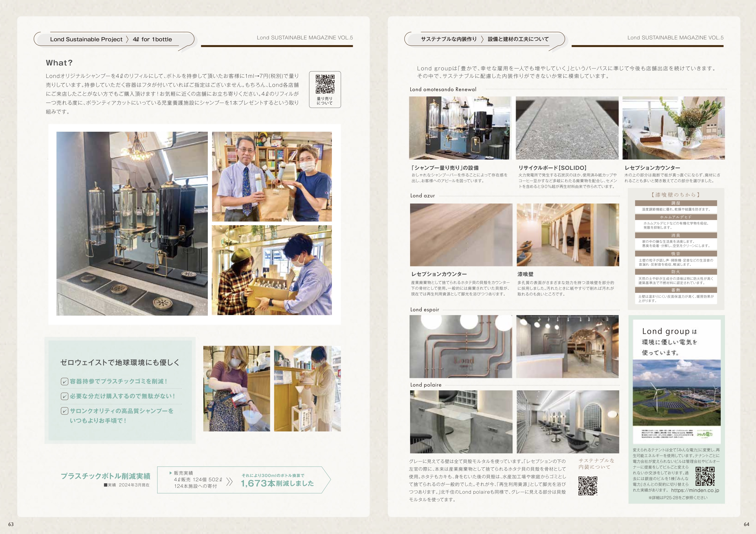Click the 消臭 label bar

coord(676,235)
